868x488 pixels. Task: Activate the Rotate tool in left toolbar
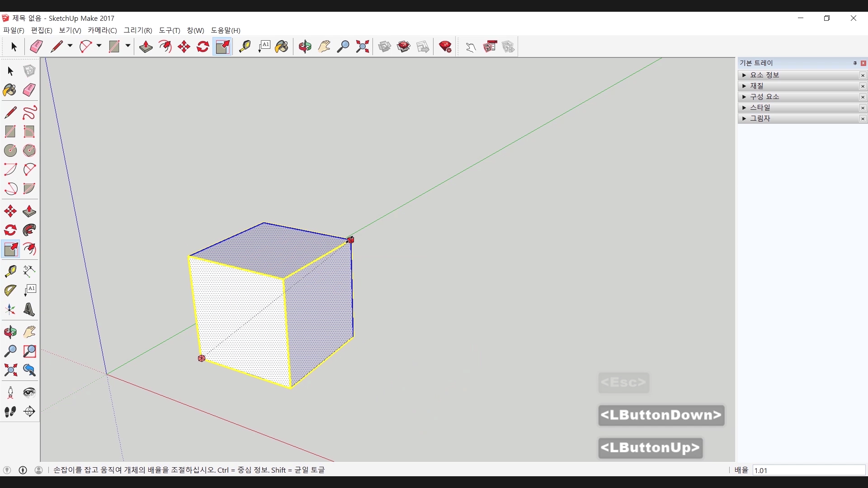tap(10, 230)
